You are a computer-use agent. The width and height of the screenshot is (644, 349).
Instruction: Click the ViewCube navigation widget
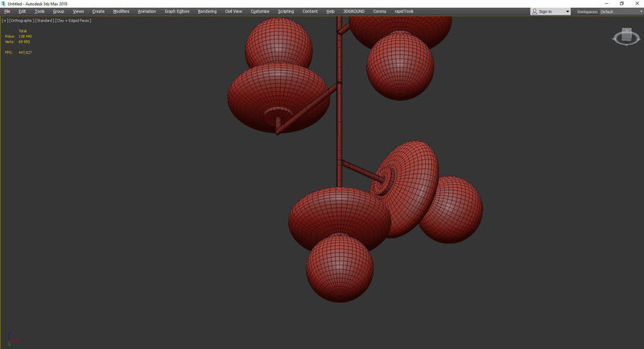tap(625, 37)
